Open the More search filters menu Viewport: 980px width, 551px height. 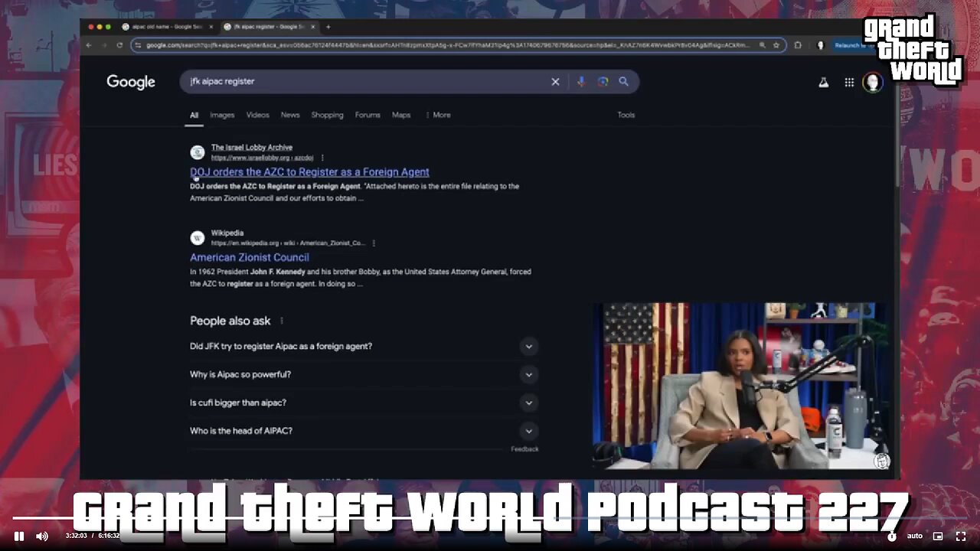pos(438,115)
